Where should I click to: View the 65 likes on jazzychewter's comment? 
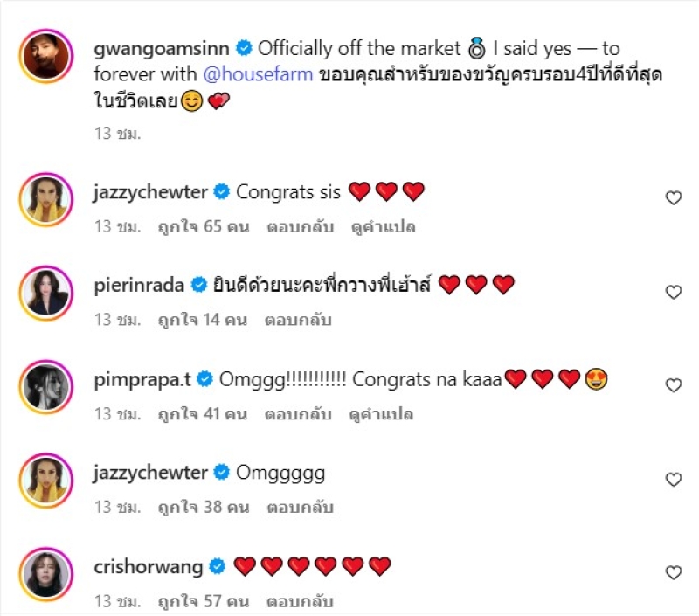point(203,226)
